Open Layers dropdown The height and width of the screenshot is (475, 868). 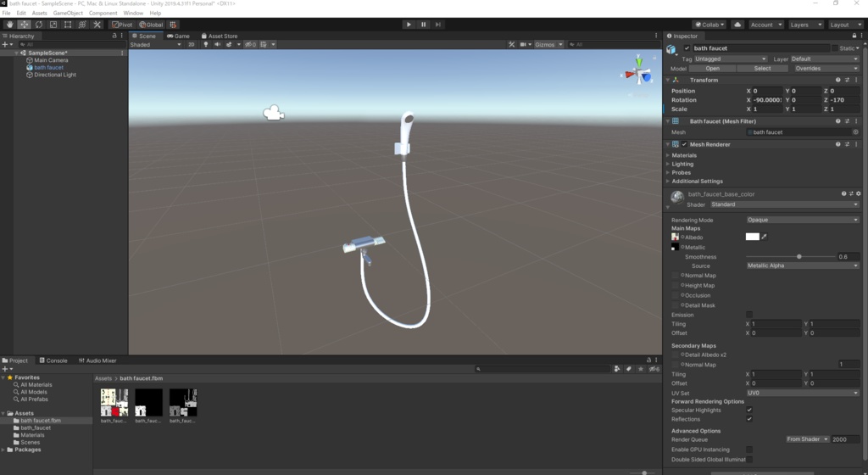pos(805,25)
